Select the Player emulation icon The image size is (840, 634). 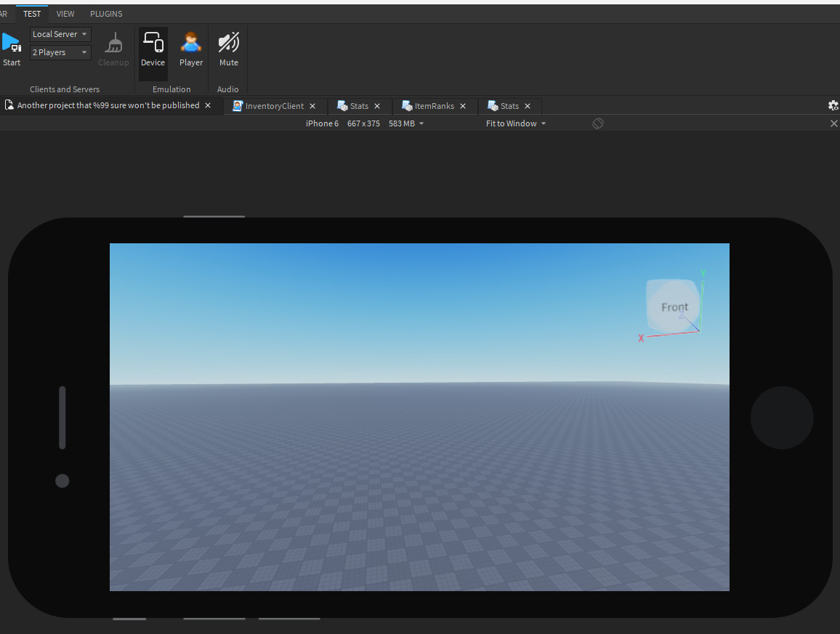click(190, 47)
